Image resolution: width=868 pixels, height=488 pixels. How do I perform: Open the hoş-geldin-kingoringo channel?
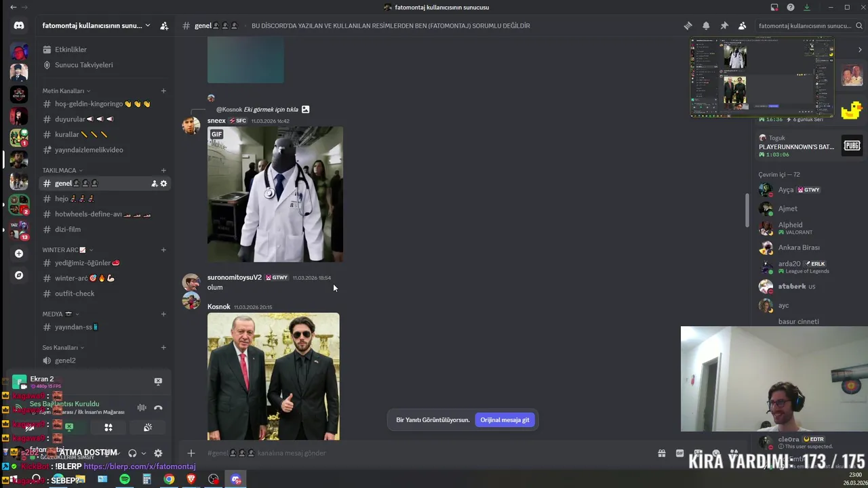click(x=103, y=104)
